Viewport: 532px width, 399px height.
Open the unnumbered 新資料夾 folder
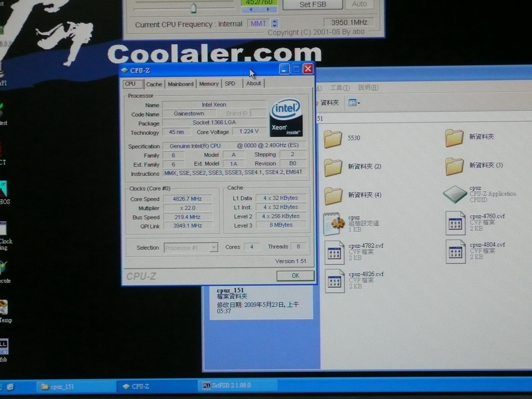tap(469, 137)
